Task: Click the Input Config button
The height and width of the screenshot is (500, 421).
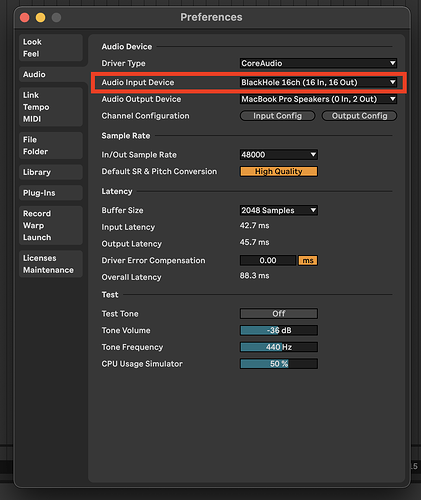Action: [277, 116]
